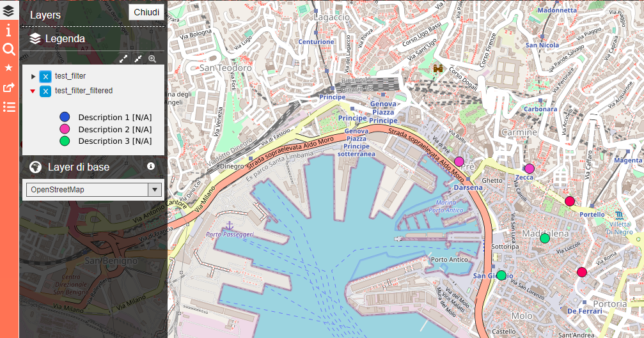Screen dimensions: 644x338
Task: Expand the test_filter layer legend
Action: [33, 76]
